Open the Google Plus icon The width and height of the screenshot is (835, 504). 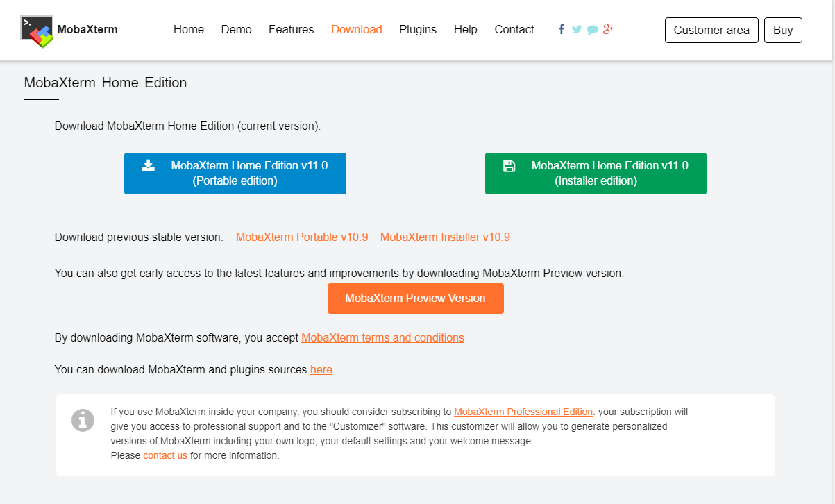pos(608,28)
